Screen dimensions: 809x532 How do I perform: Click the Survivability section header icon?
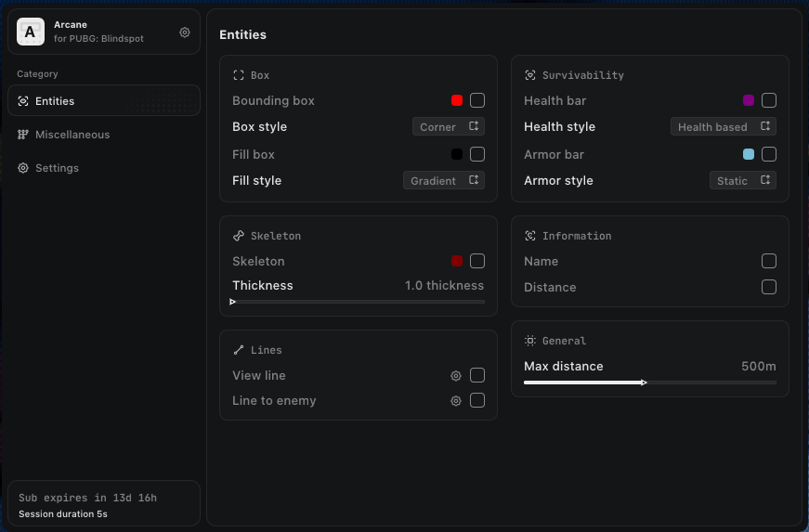[530, 75]
